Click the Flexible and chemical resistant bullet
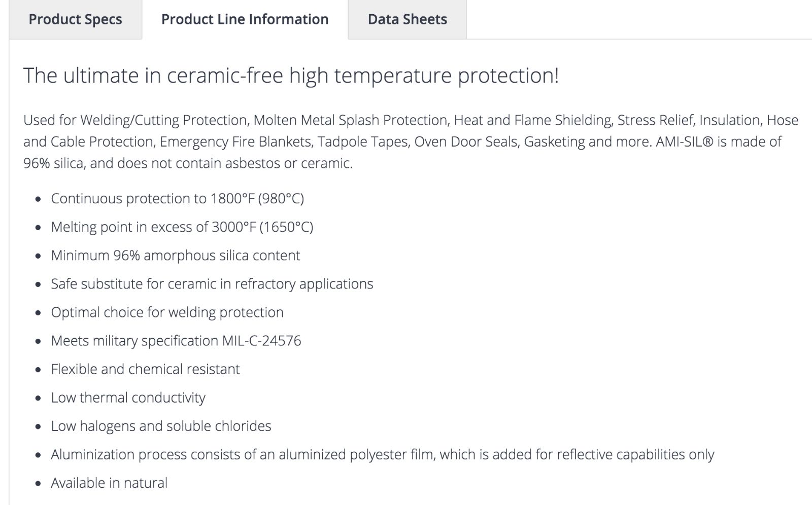The image size is (812, 505). [145, 369]
